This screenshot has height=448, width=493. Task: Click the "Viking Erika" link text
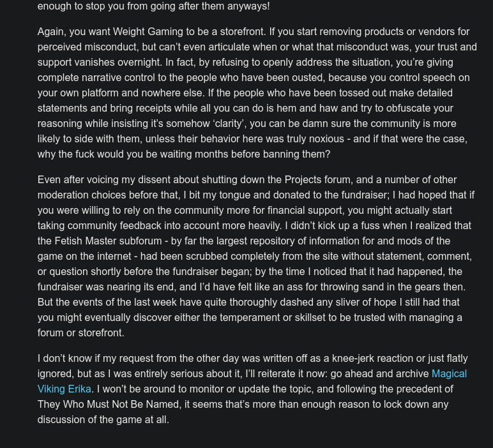64,389
